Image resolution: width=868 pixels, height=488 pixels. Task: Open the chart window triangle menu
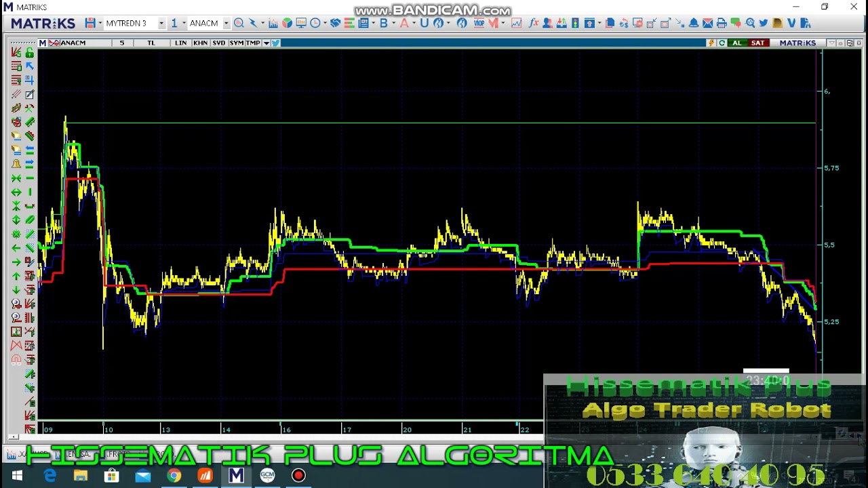pos(831,43)
